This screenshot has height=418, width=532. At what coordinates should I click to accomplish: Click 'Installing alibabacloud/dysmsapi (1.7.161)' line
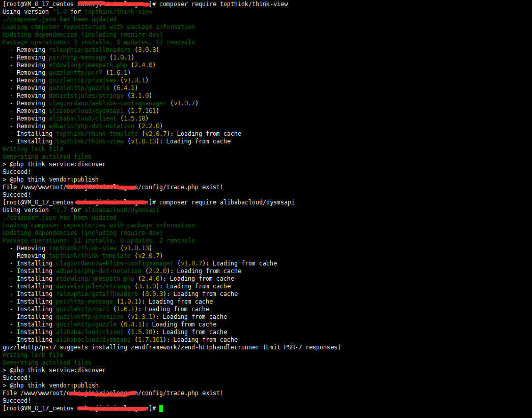tap(124, 340)
